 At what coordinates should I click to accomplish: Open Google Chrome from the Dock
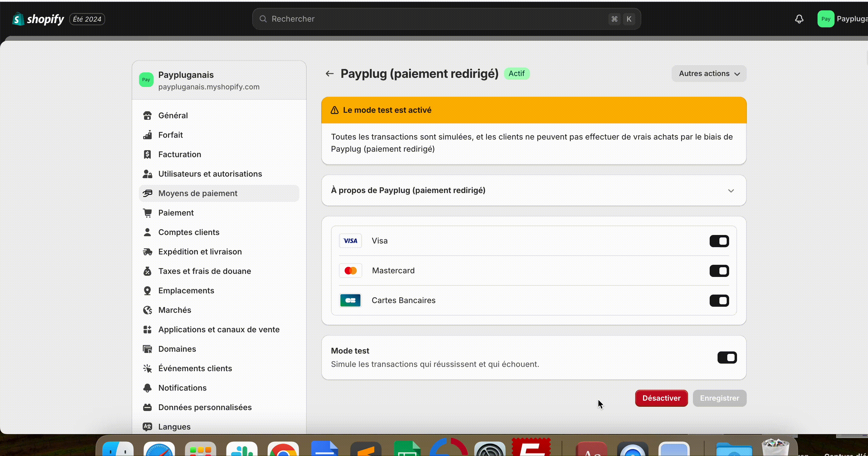pyautogui.click(x=283, y=449)
